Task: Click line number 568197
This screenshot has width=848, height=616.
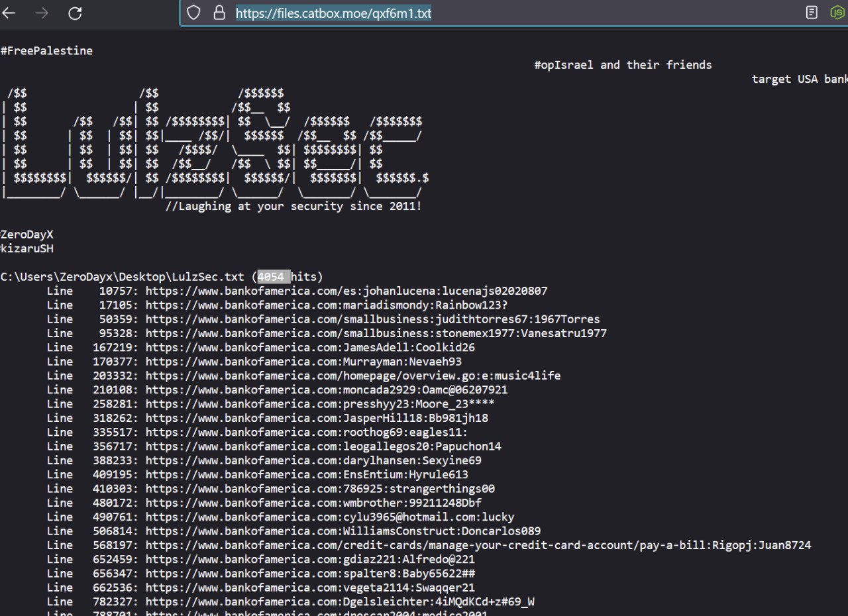Action: pos(113,545)
